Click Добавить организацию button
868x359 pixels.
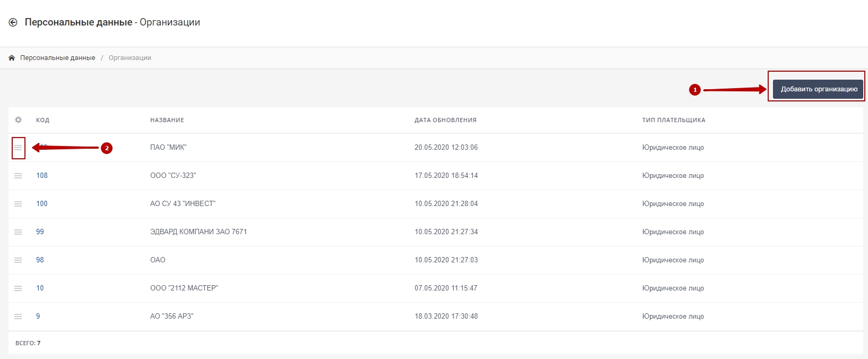coord(818,89)
